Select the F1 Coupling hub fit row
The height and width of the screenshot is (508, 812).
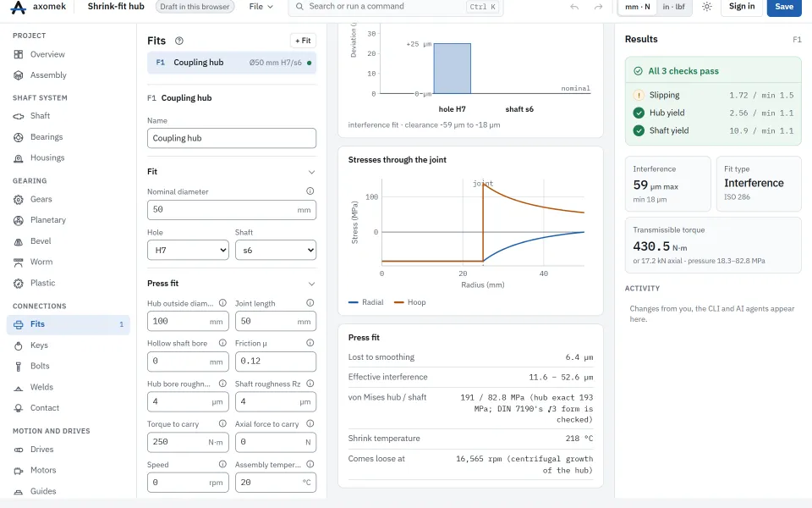(x=232, y=63)
